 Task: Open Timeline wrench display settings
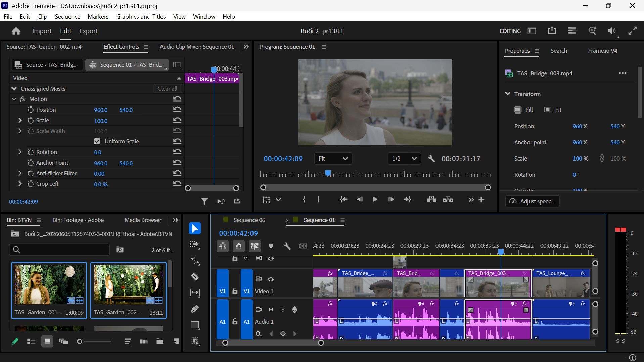pyautogui.click(x=287, y=246)
